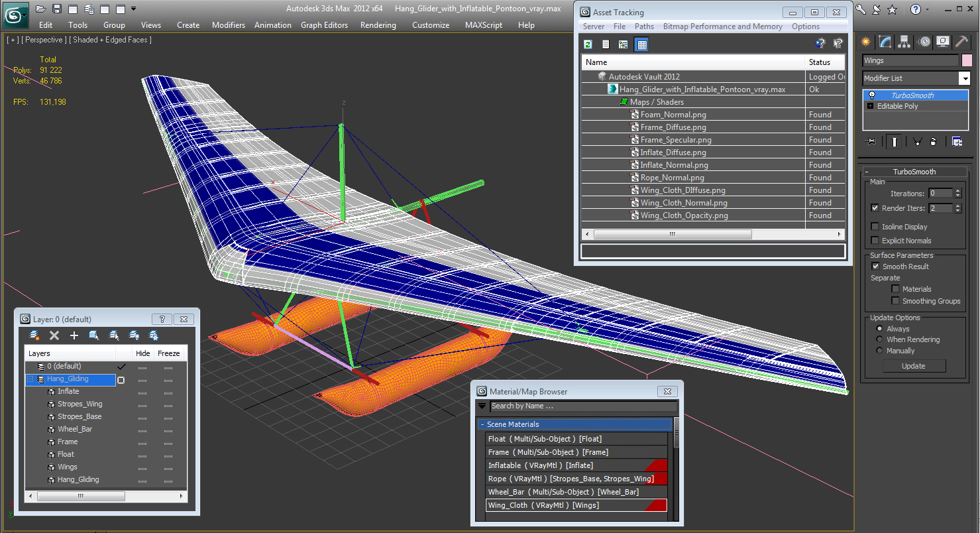Enable Separate by Smoothing Groups checkbox

(x=895, y=301)
